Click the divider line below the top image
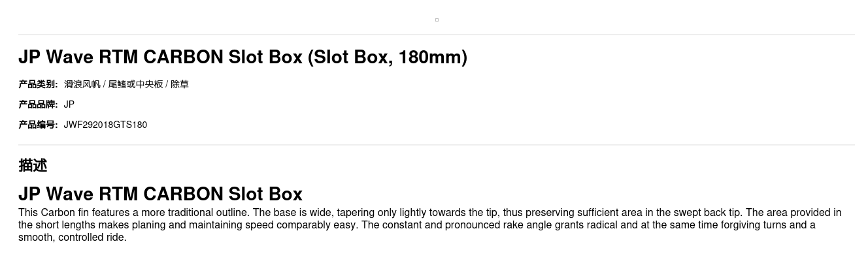The image size is (868, 263). tap(437, 35)
